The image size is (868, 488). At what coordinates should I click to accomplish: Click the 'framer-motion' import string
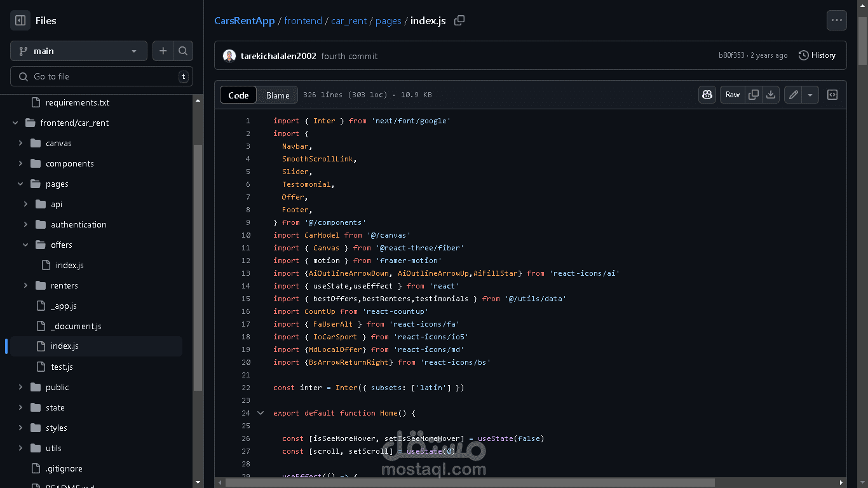[x=409, y=261]
